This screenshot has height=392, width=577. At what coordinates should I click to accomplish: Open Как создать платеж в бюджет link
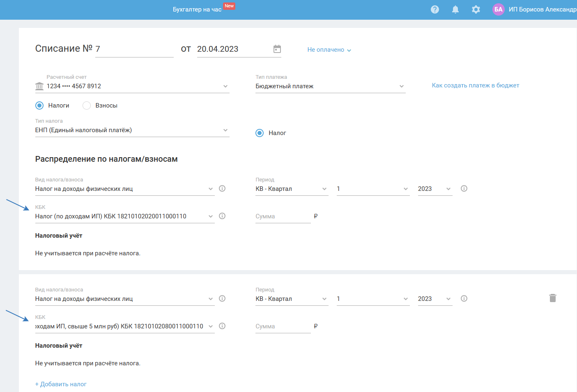pyautogui.click(x=475, y=85)
